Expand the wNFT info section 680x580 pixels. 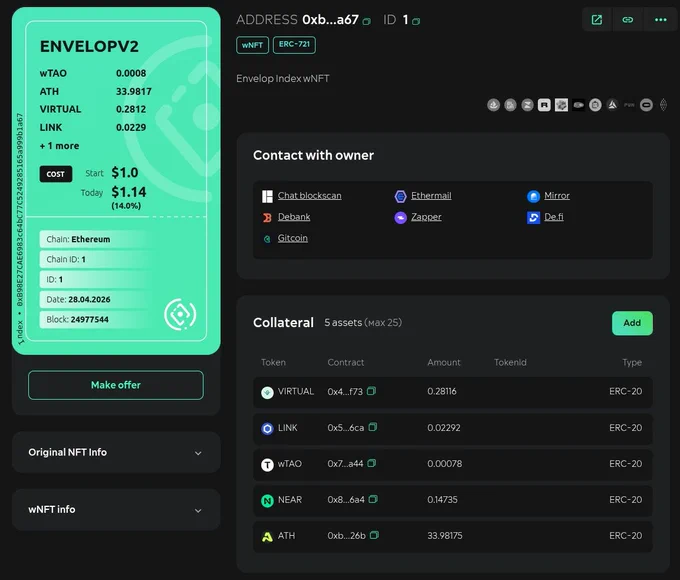116,509
